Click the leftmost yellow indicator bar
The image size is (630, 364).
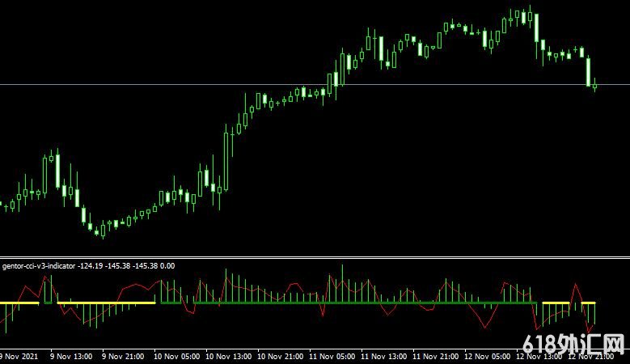(19, 303)
